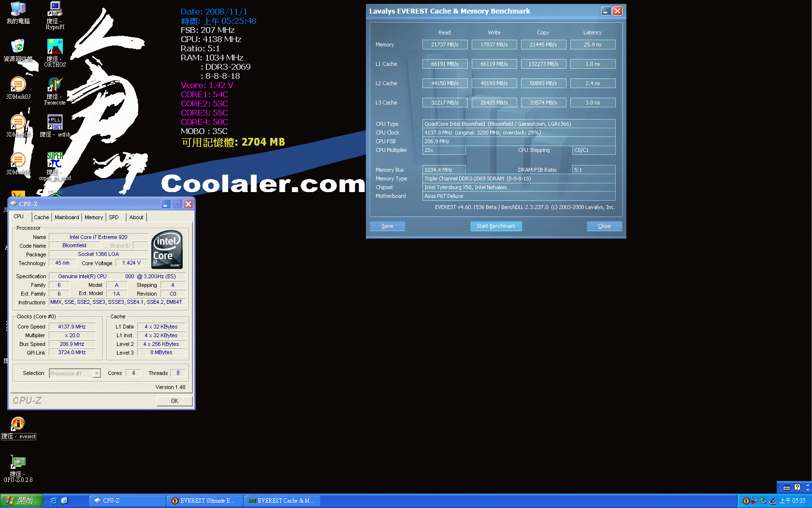Click the Memory Latency 25.9 ns field
The height and width of the screenshot is (508, 812).
tap(593, 45)
